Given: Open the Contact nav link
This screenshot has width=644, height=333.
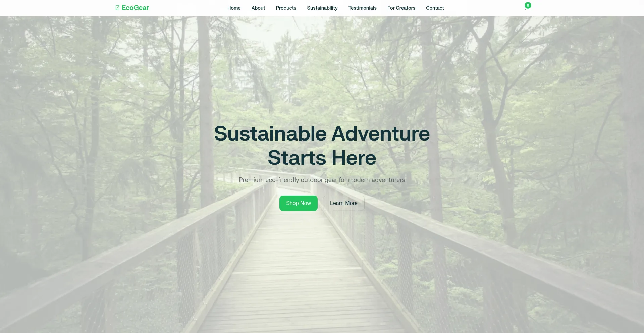Looking at the screenshot, I should pyautogui.click(x=435, y=8).
